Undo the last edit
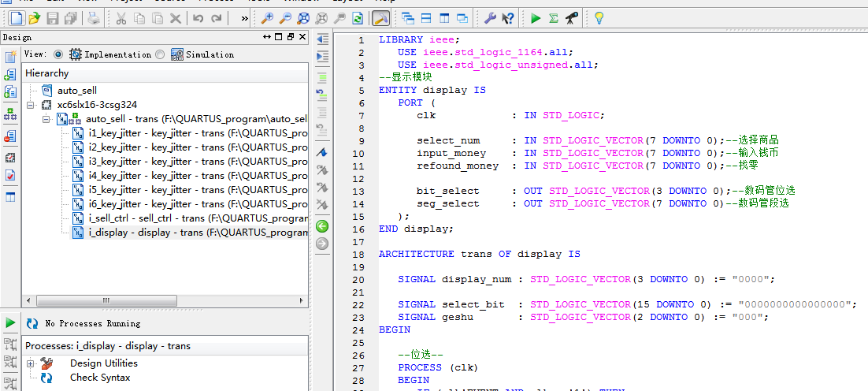 coord(198,18)
